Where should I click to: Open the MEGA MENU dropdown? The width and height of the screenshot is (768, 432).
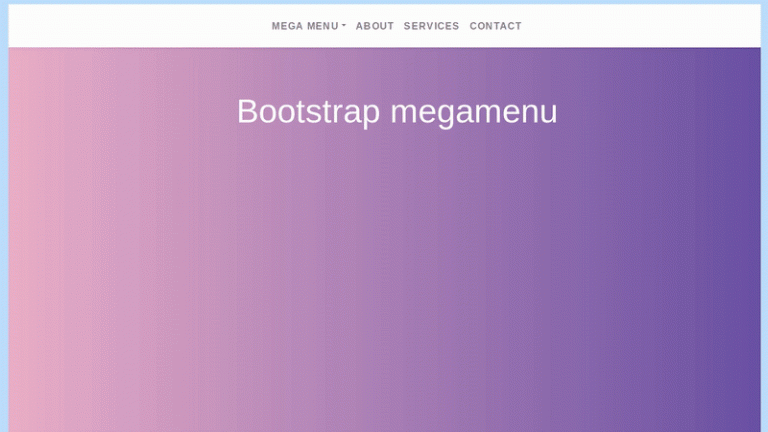[307, 26]
